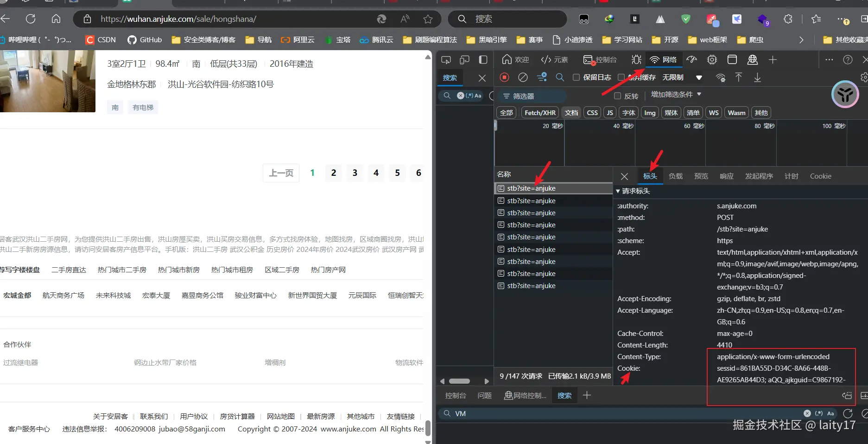This screenshot has width=868, height=444.
Task: Switch to the 元素 panel tab
Action: (554, 59)
